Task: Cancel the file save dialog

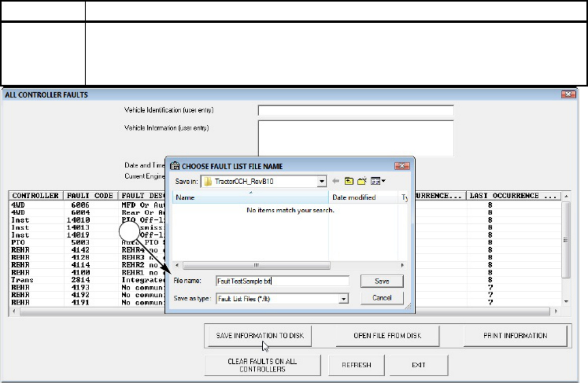Action: coord(382,298)
